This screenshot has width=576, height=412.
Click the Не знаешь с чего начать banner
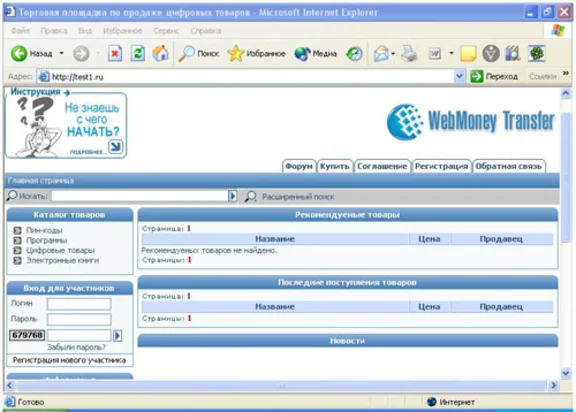pyautogui.click(x=66, y=125)
